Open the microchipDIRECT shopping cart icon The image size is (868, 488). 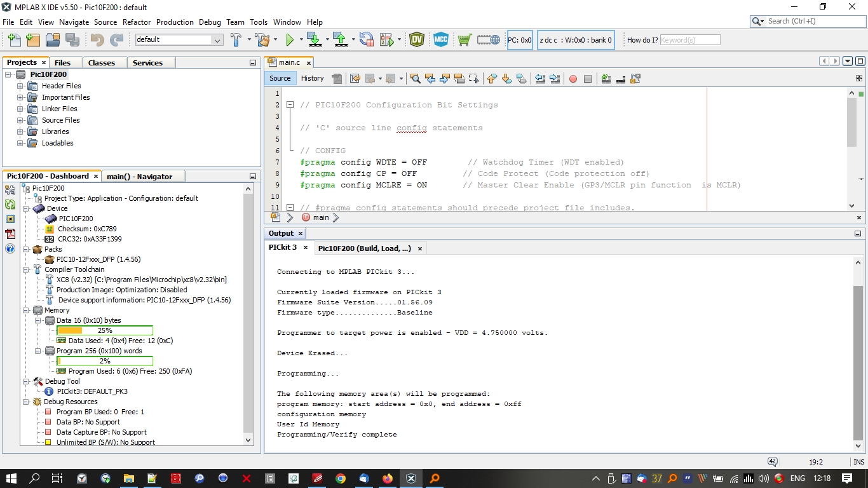pos(465,39)
